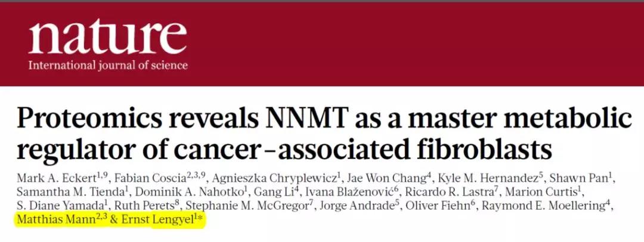Click author Oliver Fiehn
The height and width of the screenshot is (242, 644).
[437, 206]
